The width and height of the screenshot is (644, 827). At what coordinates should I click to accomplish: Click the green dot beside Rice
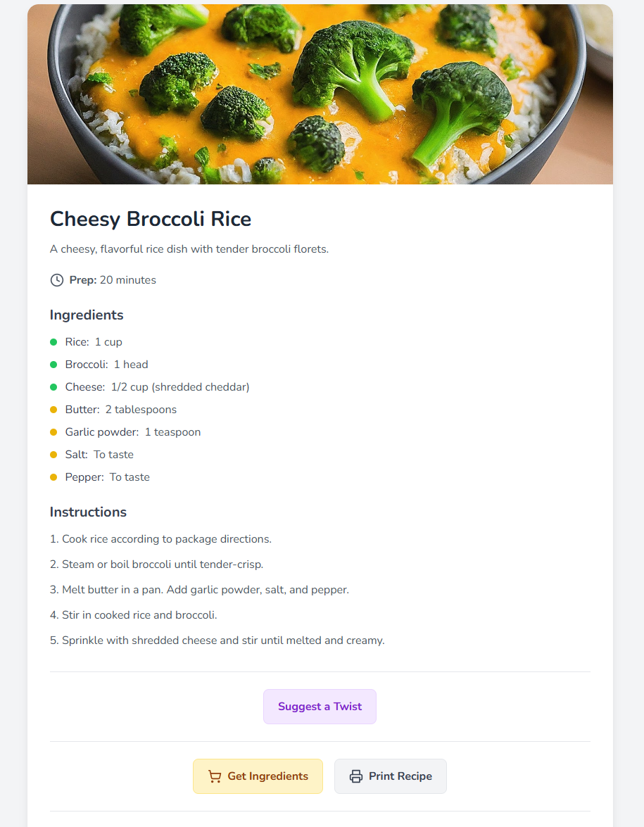(x=53, y=342)
